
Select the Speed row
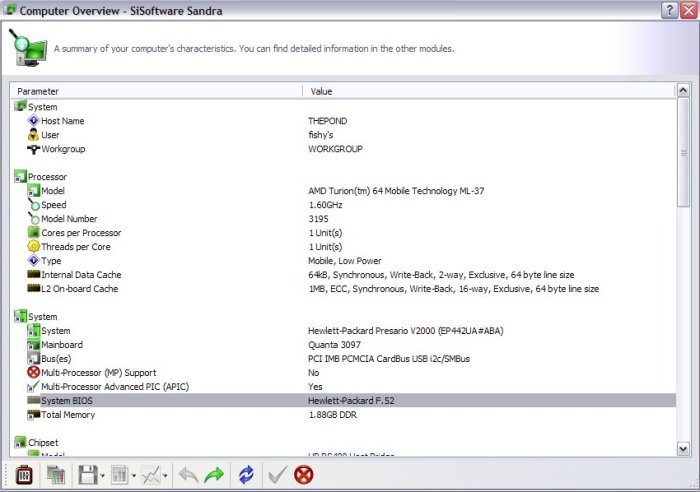tap(343, 205)
